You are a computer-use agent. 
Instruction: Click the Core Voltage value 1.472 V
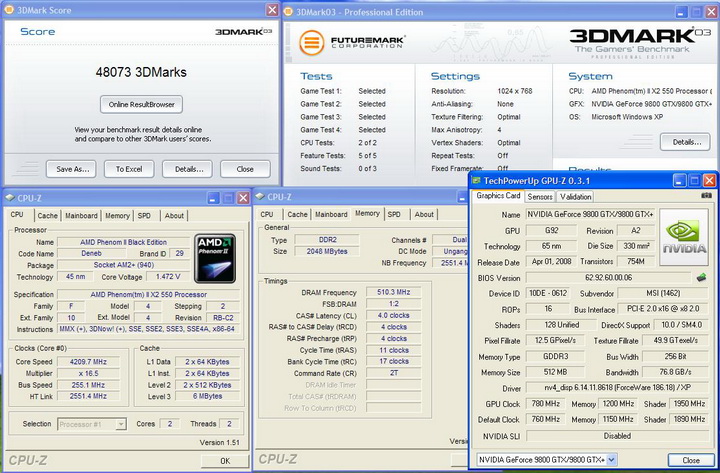(x=168, y=276)
